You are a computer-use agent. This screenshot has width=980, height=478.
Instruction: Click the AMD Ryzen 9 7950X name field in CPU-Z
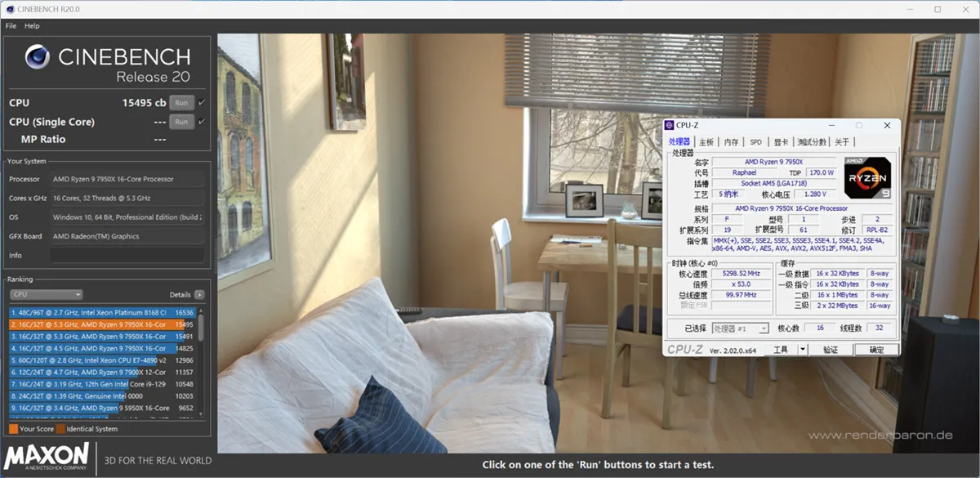pos(773,162)
